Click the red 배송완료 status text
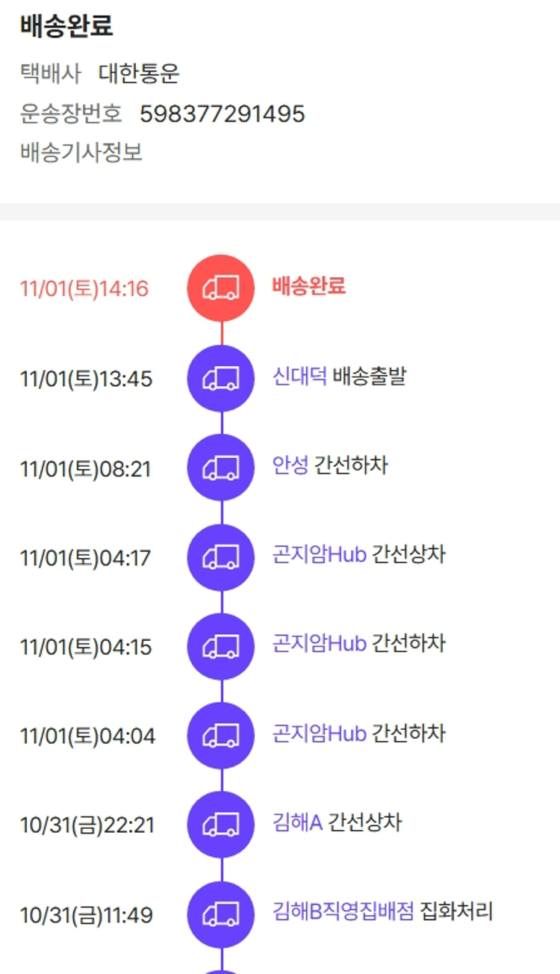This screenshot has width=560, height=974. tap(309, 286)
